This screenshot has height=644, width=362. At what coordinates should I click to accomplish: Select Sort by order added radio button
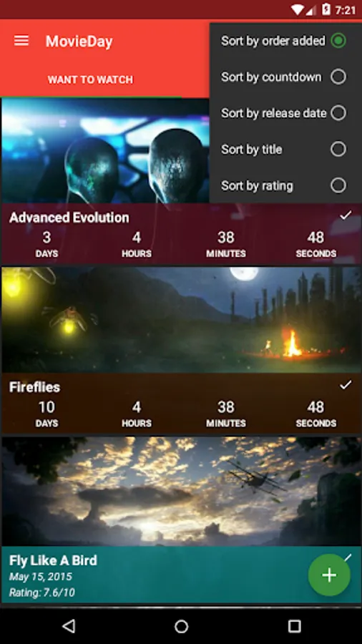point(338,41)
